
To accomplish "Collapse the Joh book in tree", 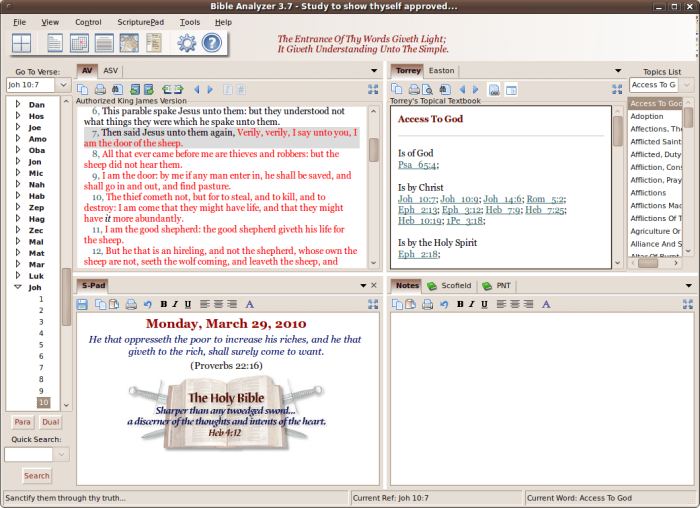I will point(18,287).
